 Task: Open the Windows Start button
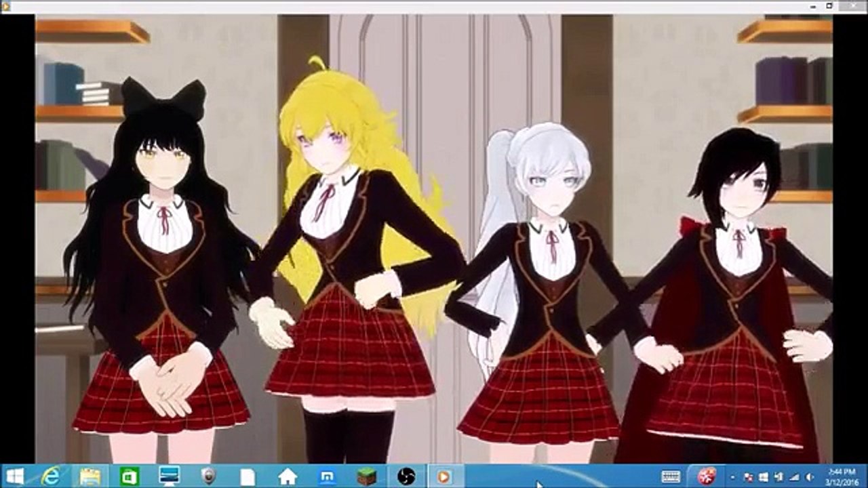[15, 476]
